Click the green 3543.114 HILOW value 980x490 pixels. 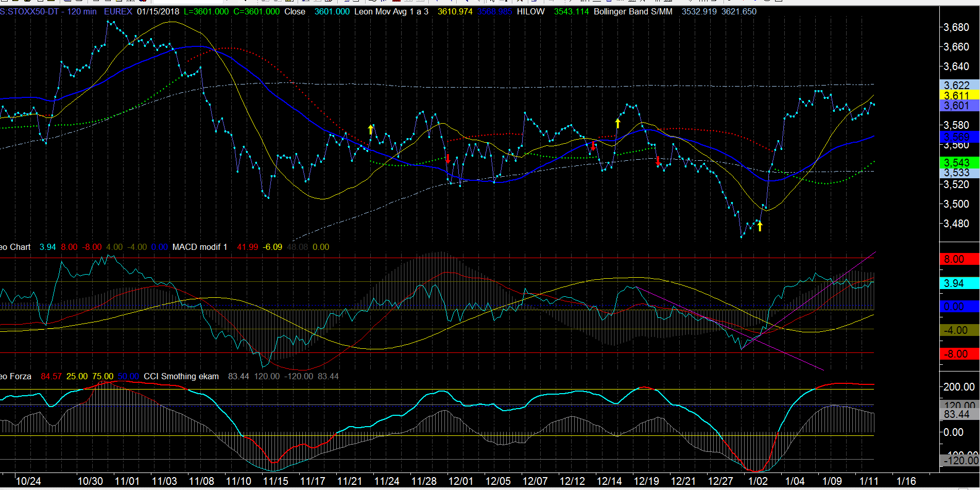[571, 11]
